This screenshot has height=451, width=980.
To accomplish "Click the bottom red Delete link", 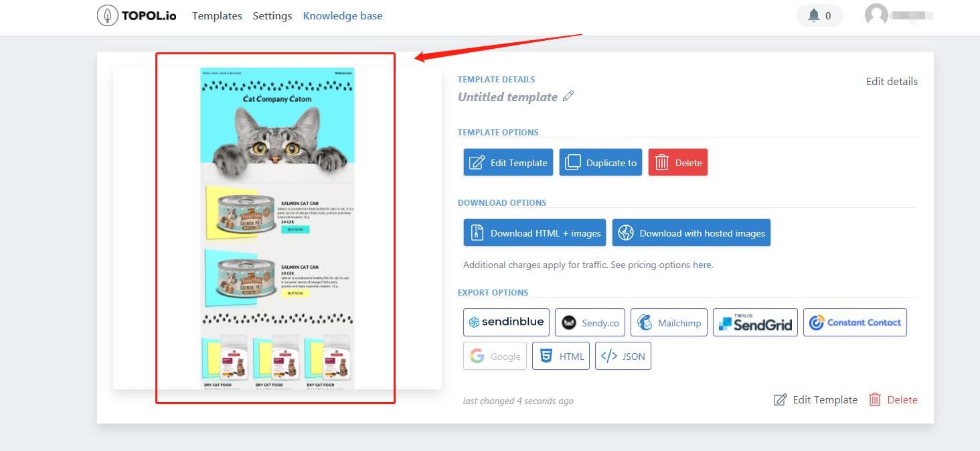I will coord(893,399).
